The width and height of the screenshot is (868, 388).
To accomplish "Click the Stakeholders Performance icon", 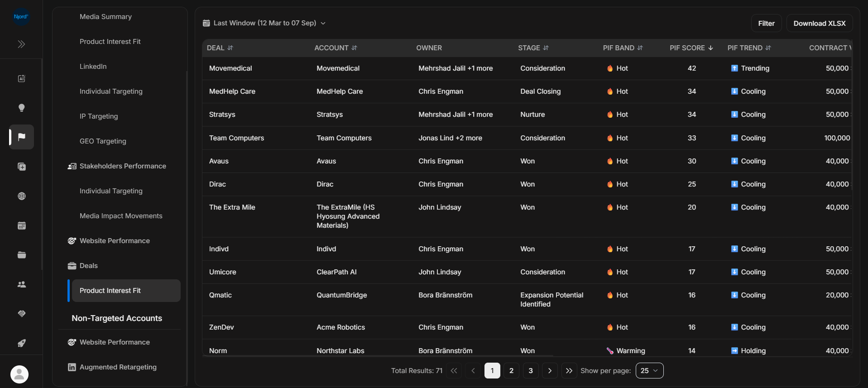I will (x=72, y=166).
